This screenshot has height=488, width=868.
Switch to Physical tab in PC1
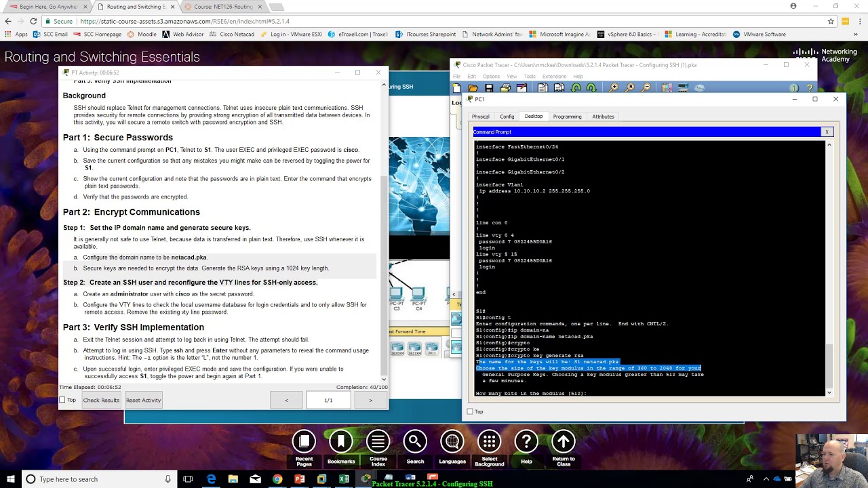(480, 117)
